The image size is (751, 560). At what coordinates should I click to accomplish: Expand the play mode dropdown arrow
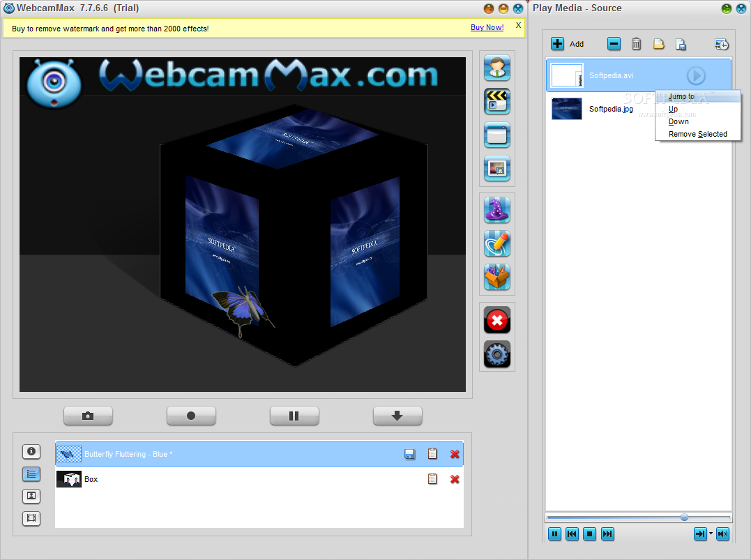pos(711,533)
